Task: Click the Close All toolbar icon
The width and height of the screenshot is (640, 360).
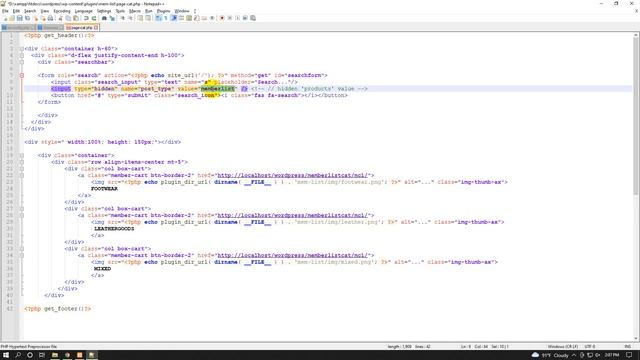Action: click(43, 18)
